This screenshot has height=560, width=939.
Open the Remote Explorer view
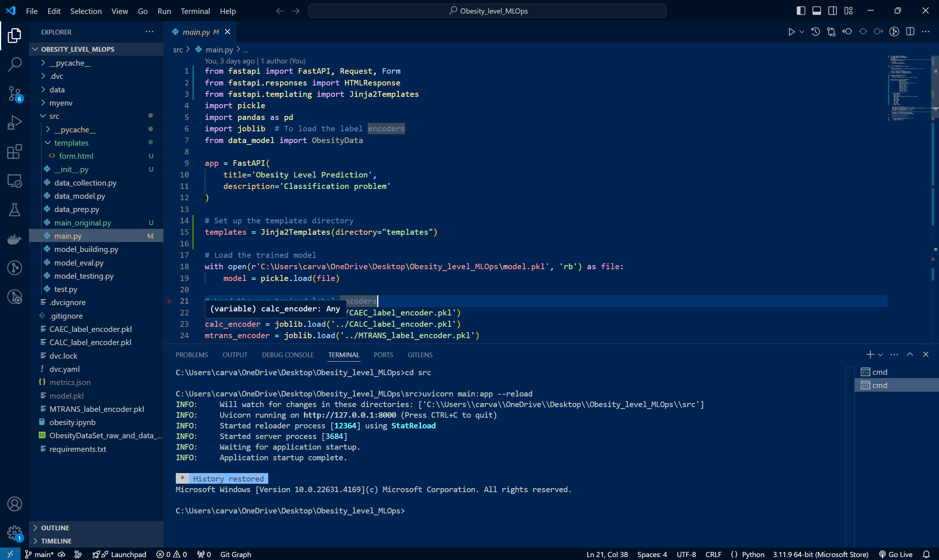point(14,181)
